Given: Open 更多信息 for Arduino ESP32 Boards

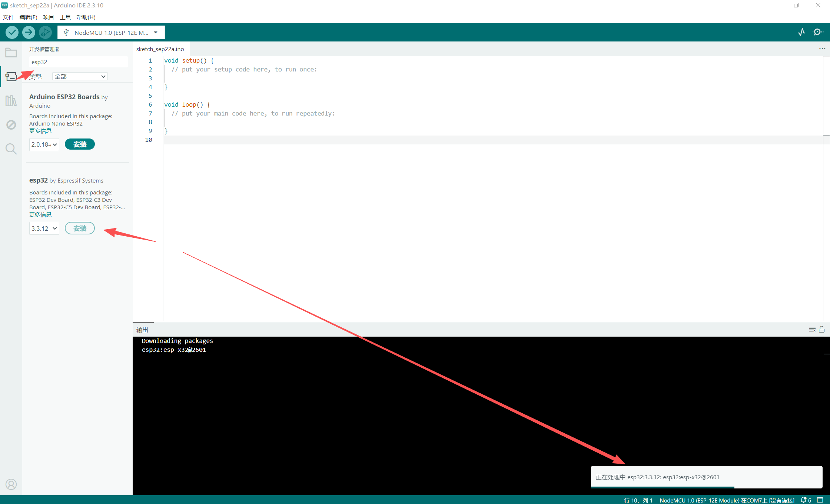Looking at the screenshot, I should click(40, 131).
